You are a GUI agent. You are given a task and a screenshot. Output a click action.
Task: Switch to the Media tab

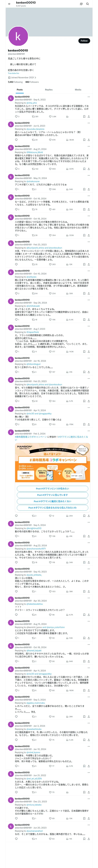pos(78,90)
